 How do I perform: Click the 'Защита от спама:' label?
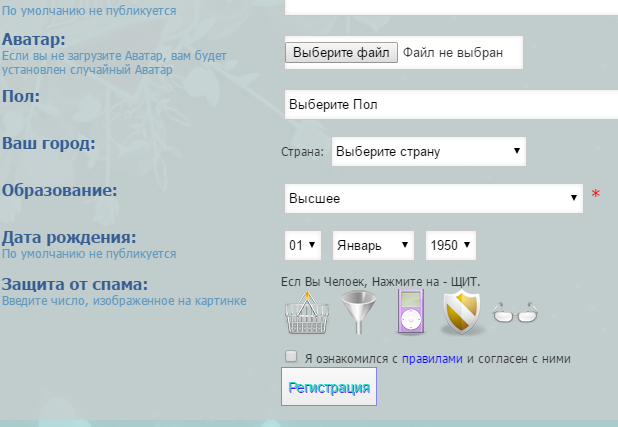[75, 284]
